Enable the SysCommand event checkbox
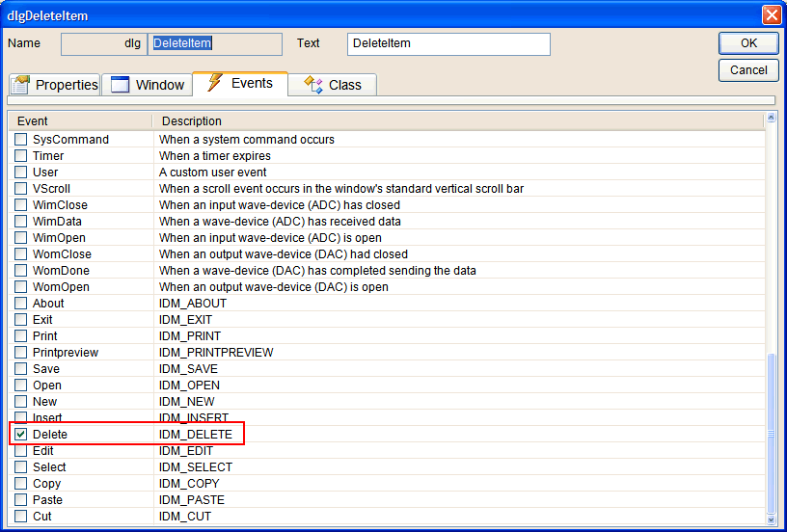Viewport: 787px width, 532px height. point(20,140)
